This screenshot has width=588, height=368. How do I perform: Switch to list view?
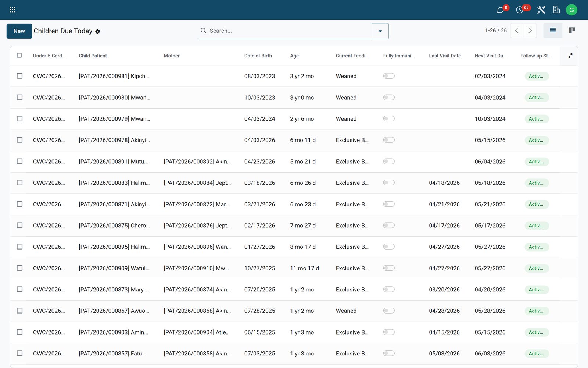pos(553,31)
